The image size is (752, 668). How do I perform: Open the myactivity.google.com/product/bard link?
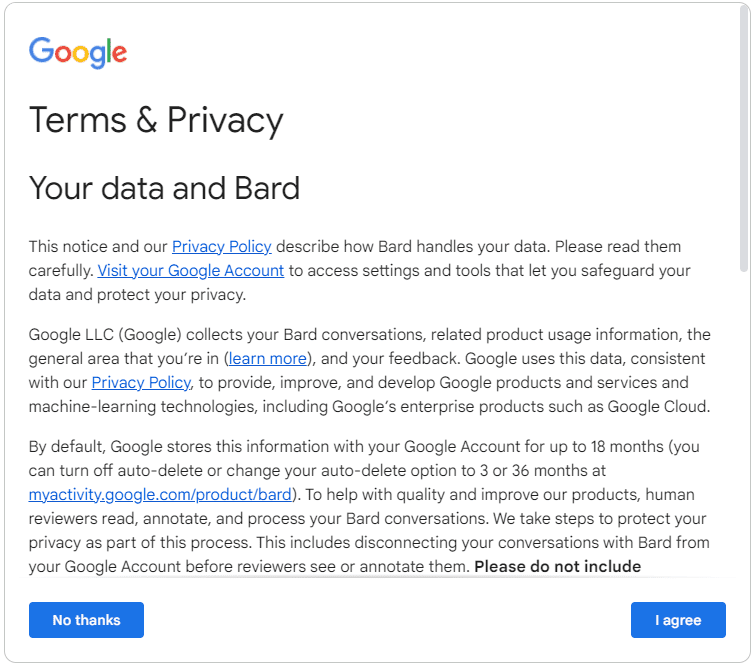pos(161,494)
